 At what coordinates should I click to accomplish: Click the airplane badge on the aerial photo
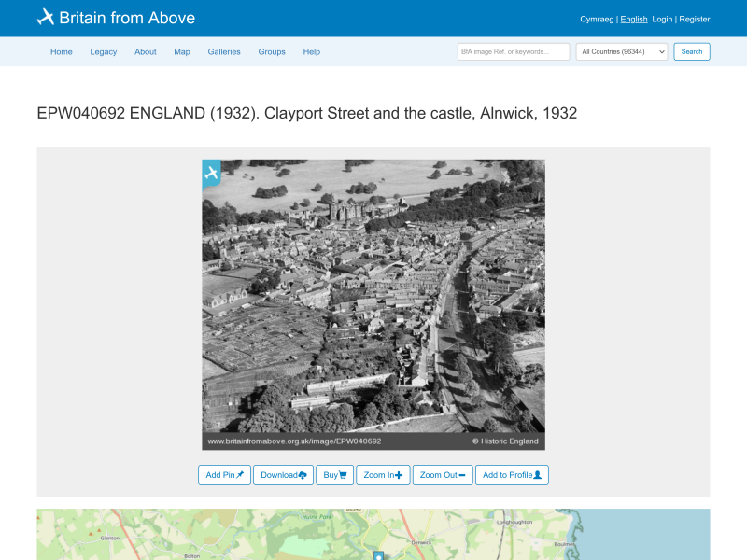pyautogui.click(x=211, y=173)
